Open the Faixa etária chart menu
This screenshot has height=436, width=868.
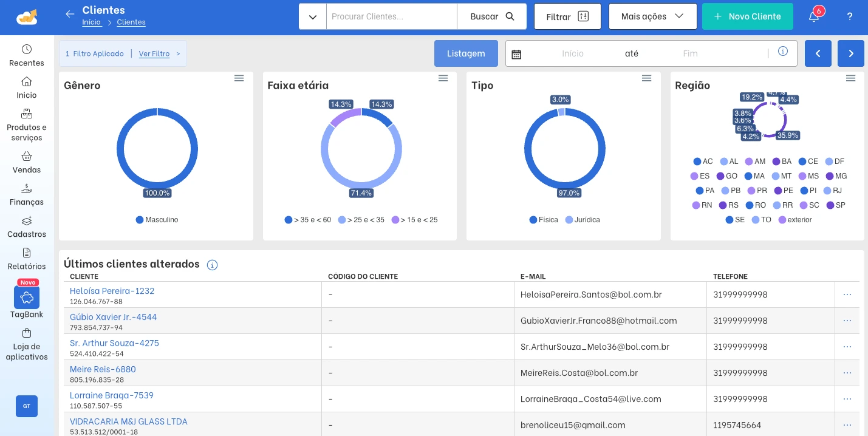(x=443, y=78)
